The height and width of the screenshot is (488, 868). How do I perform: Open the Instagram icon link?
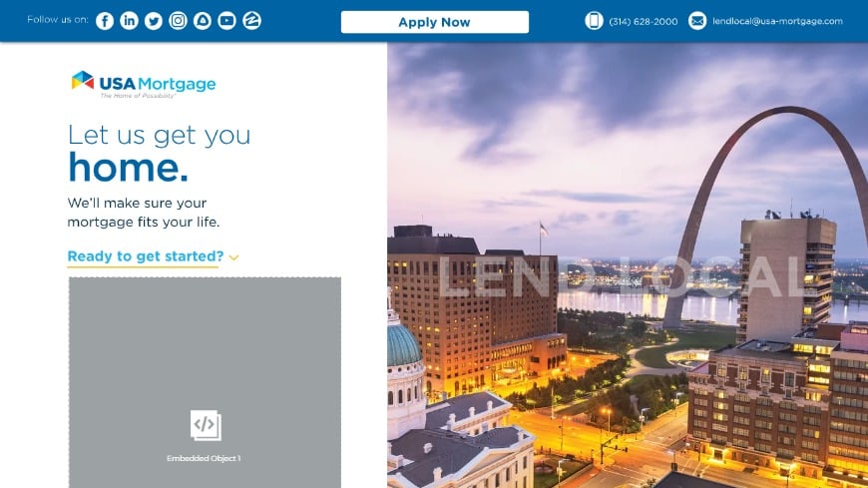pyautogui.click(x=178, y=21)
